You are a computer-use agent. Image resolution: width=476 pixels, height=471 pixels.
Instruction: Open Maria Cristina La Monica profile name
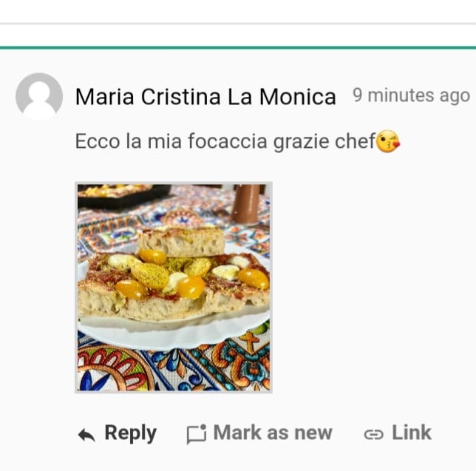pos(205,97)
